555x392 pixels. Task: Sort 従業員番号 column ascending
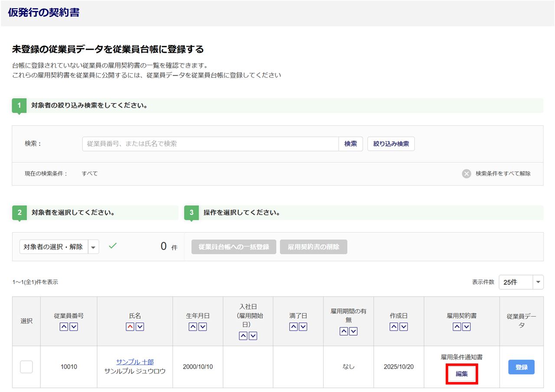click(64, 327)
